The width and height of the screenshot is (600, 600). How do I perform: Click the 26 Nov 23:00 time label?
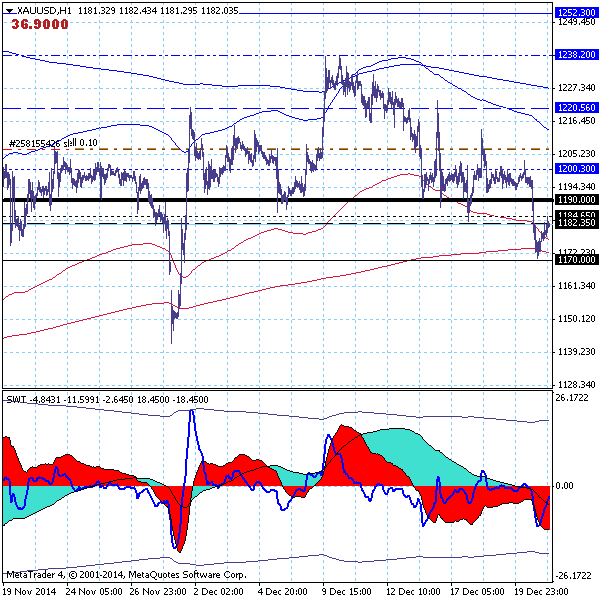point(158,592)
